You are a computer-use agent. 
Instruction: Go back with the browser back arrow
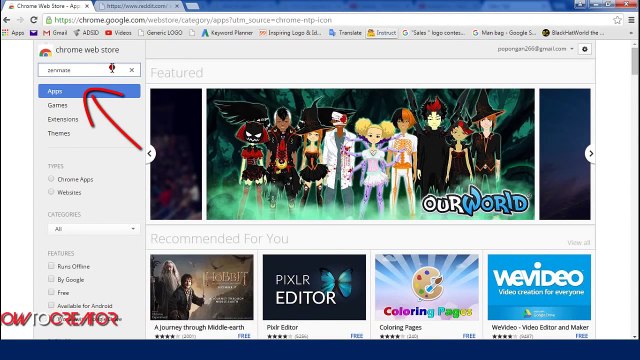[x=7, y=20]
